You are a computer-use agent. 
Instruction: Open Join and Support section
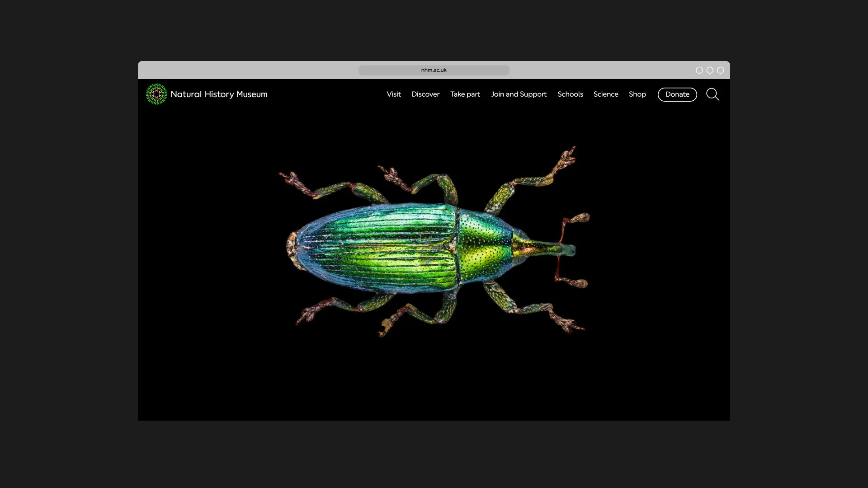[519, 94]
